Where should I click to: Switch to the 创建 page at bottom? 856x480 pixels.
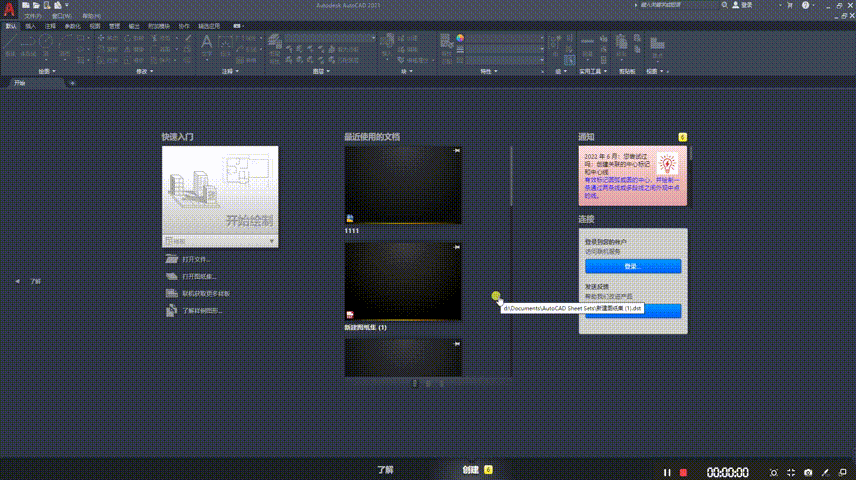471,470
